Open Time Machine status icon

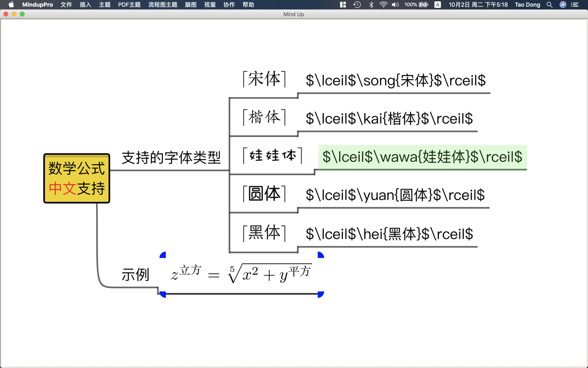(x=357, y=5)
